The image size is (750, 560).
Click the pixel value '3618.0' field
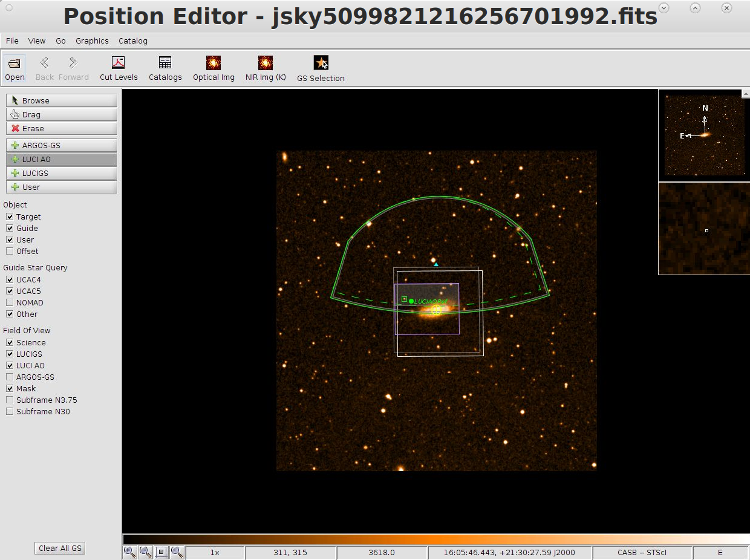(x=382, y=552)
